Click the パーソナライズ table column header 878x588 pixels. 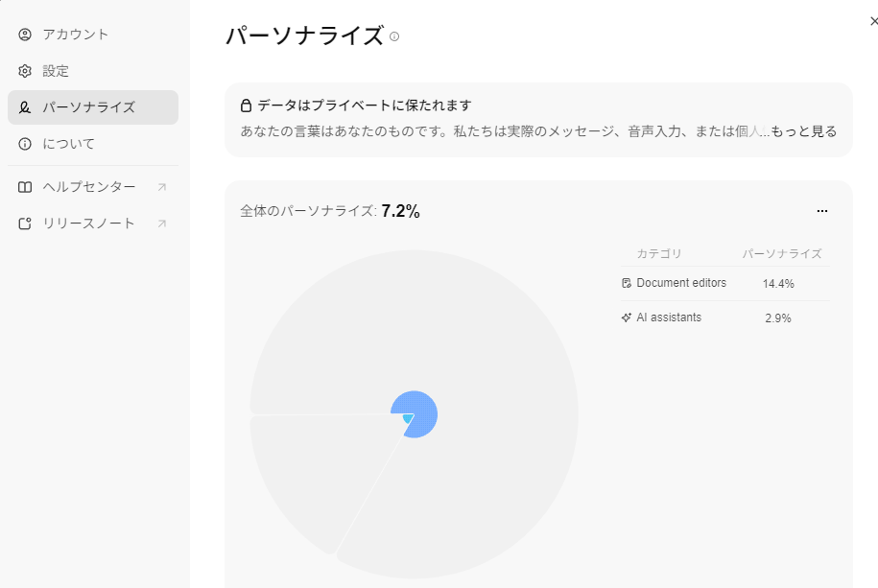pos(782,254)
